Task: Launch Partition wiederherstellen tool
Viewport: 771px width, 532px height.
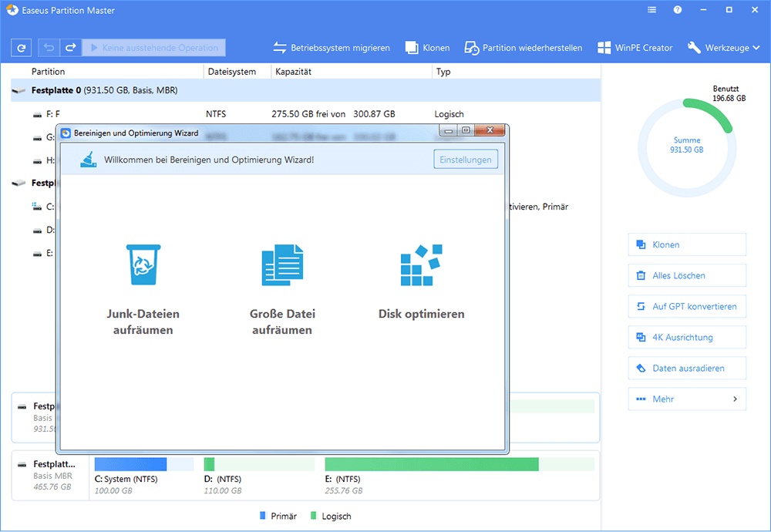Action: point(523,47)
